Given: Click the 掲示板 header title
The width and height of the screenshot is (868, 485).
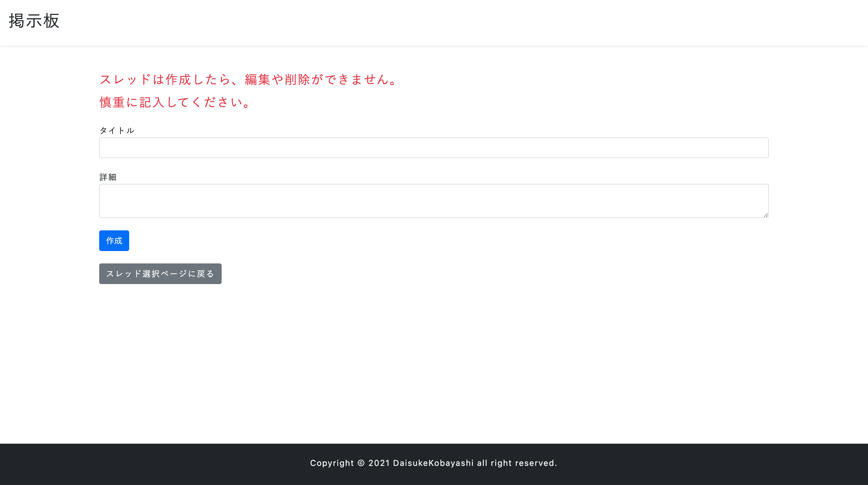Looking at the screenshot, I should click(x=33, y=21).
